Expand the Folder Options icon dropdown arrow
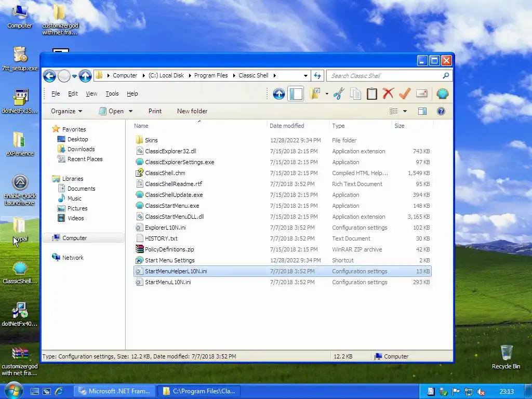 click(327, 94)
